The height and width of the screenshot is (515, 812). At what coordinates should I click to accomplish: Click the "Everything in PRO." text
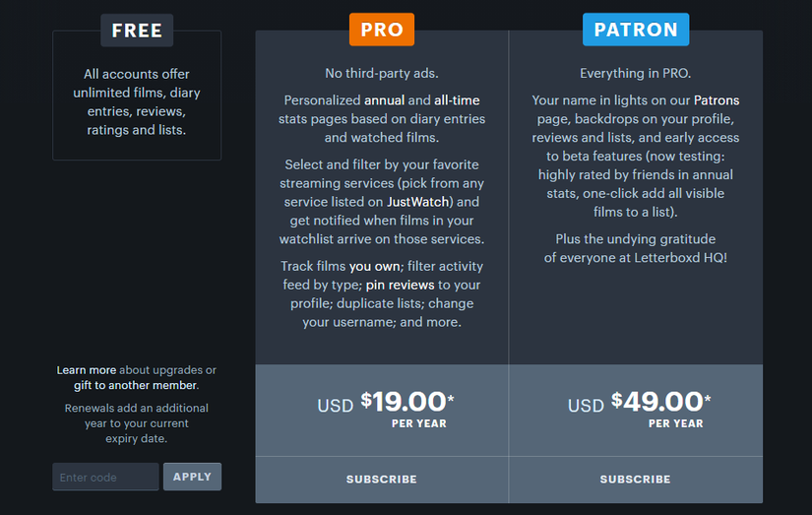coord(636,73)
